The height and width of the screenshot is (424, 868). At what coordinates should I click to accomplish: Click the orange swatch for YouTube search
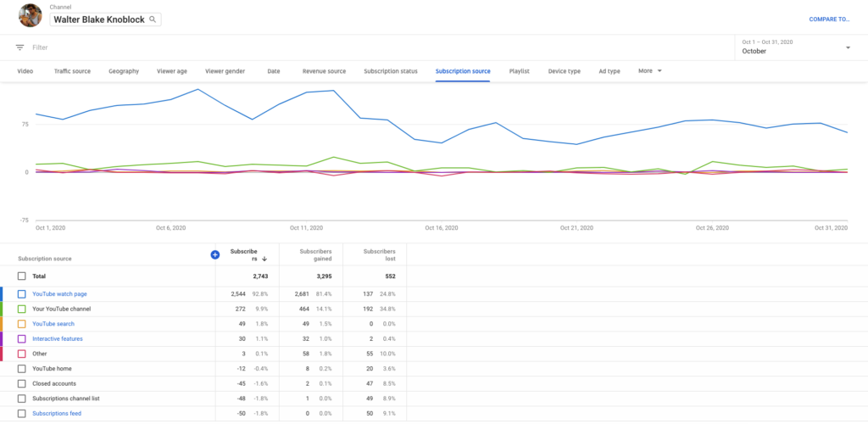click(1, 324)
